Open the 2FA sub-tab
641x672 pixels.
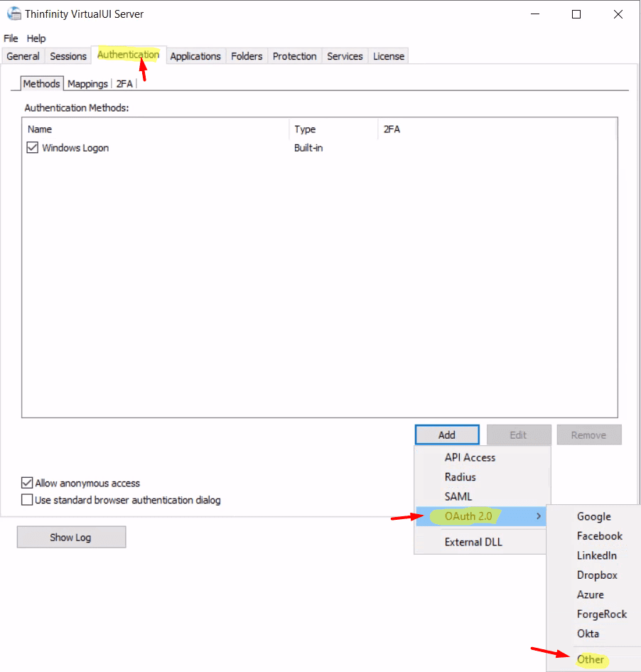pyautogui.click(x=124, y=83)
